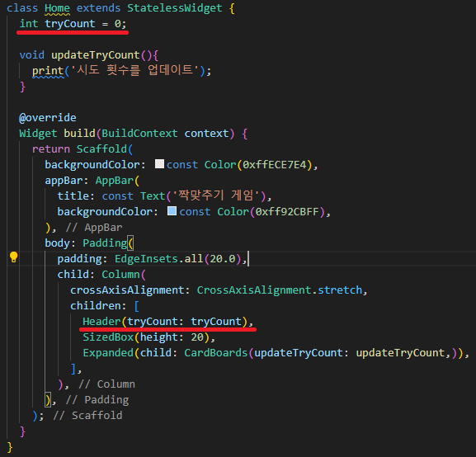Click the print call with warning underline
This screenshot has height=457, width=476.
click(48, 71)
